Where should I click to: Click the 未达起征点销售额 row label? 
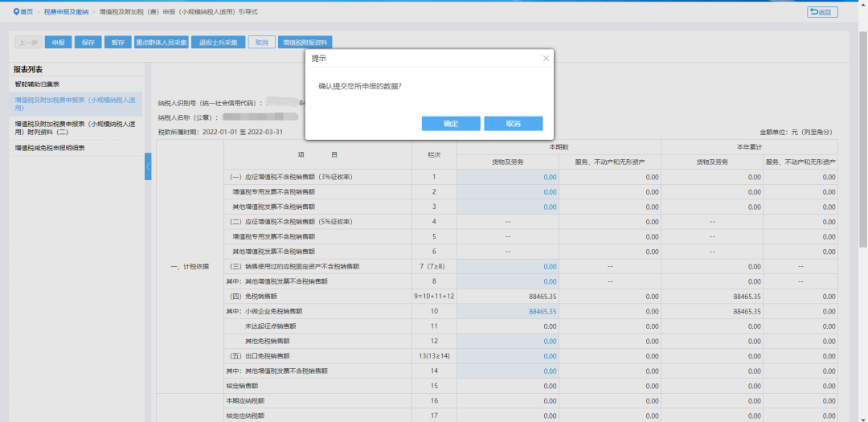pyautogui.click(x=271, y=326)
